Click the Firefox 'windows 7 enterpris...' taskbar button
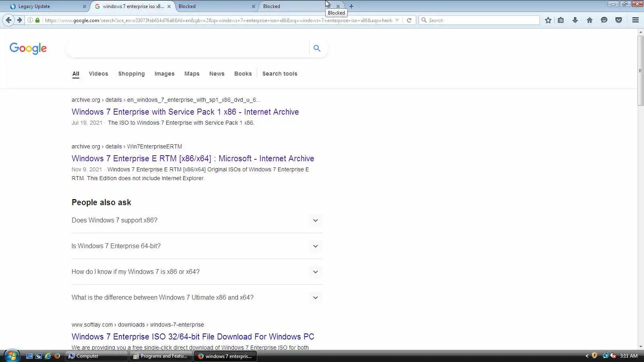644x362 pixels. click(225, 356)
